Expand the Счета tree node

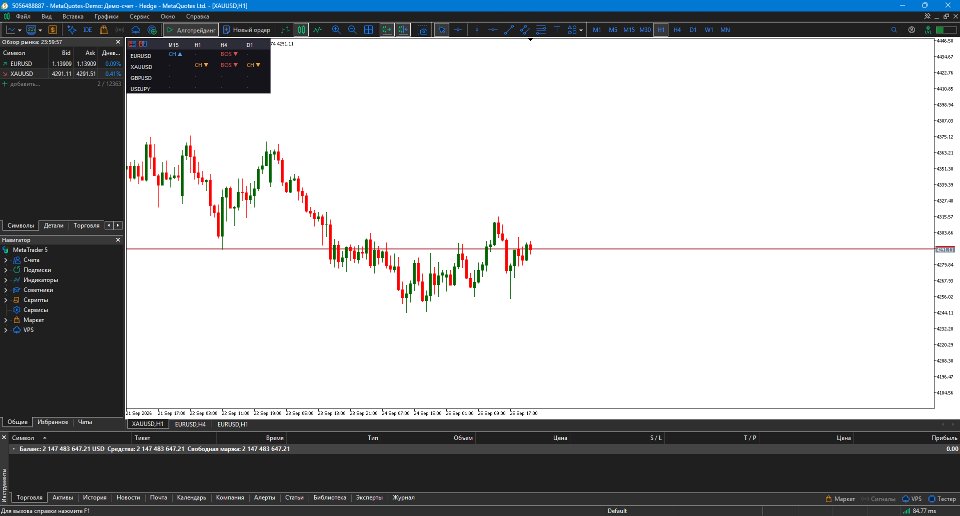coord(6,260)
